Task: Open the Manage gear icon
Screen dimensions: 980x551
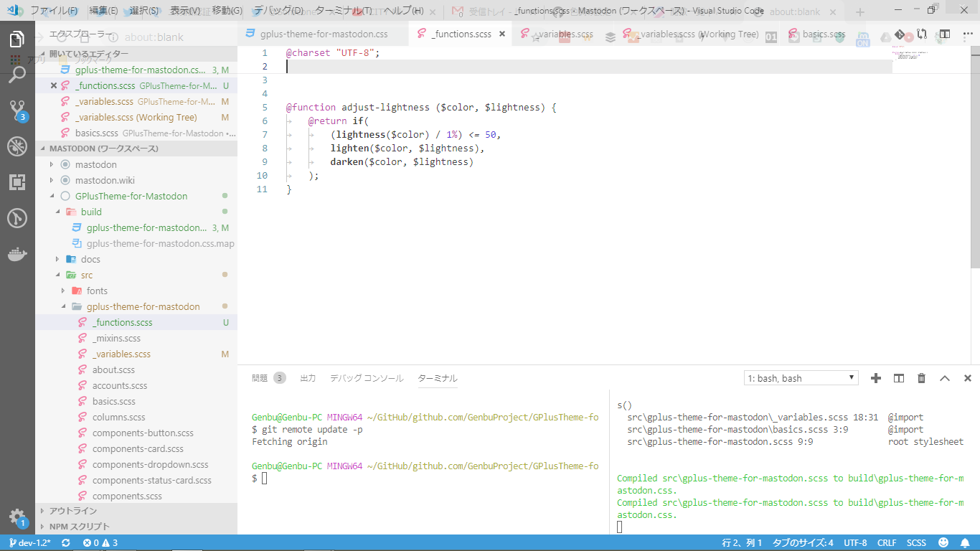Action: coord(17,517)
